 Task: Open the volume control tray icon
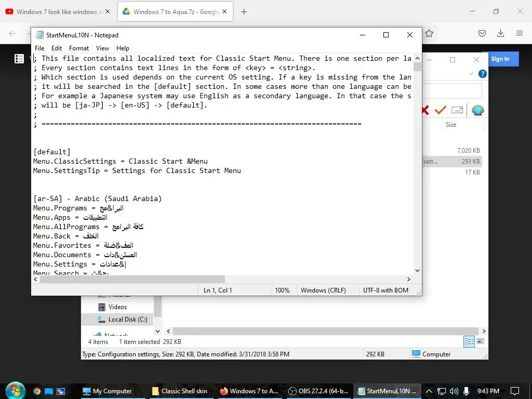[x=454, y=391]
